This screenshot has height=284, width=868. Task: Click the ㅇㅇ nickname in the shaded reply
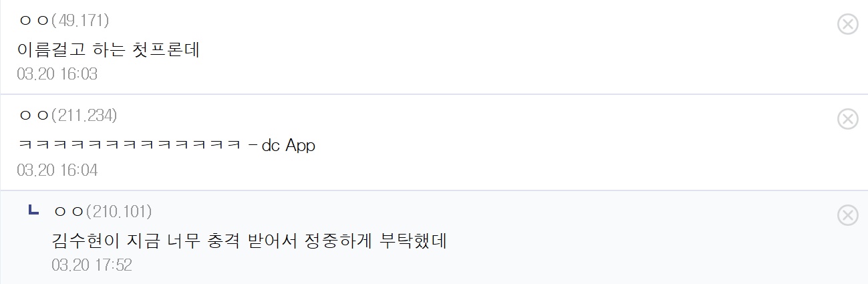click(69, 212)
